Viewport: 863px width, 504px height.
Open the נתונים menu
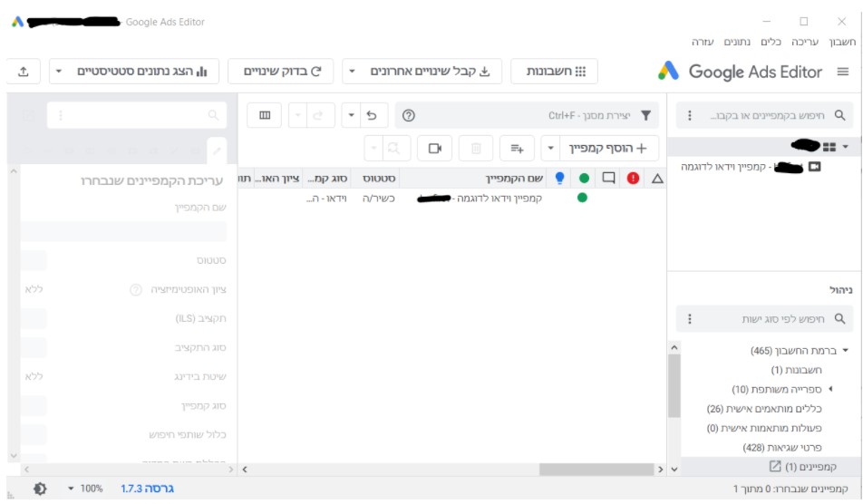(736, 42)
